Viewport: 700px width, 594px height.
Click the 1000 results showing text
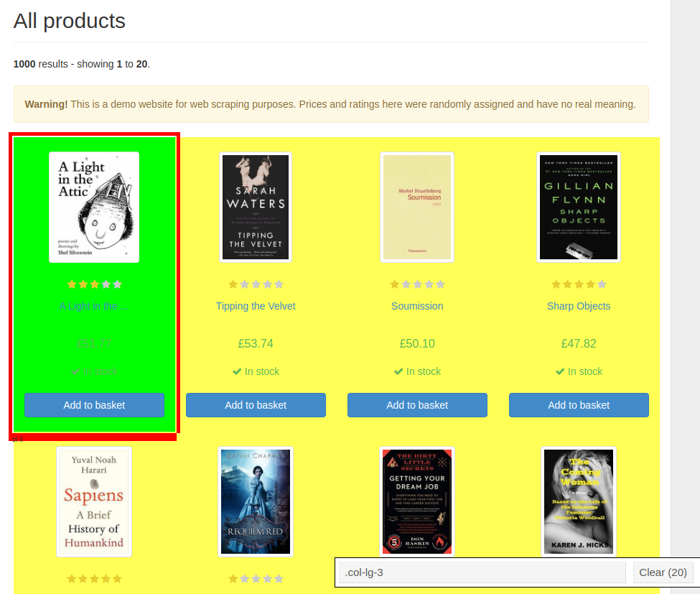pyautogui.click(x=82, y=65)
